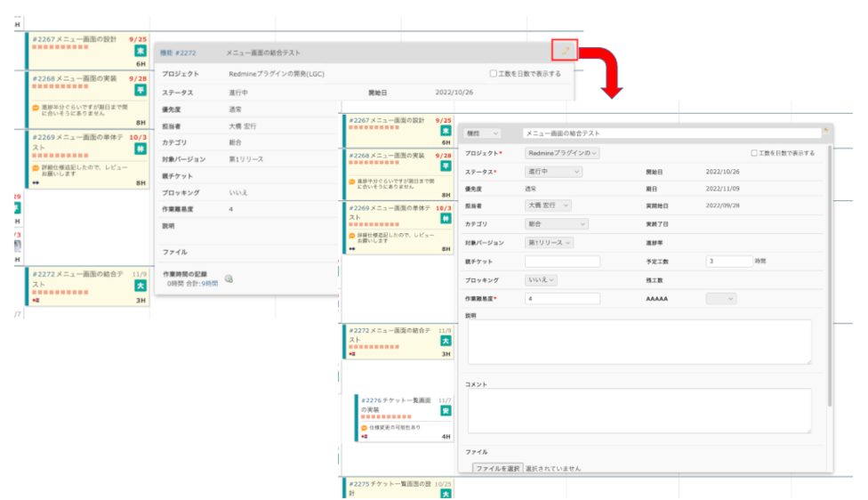Expand the 担当者 dropdown in edit form
This screenshot has width=868, height=500.
pyautogui.click(x=550, y=206)
